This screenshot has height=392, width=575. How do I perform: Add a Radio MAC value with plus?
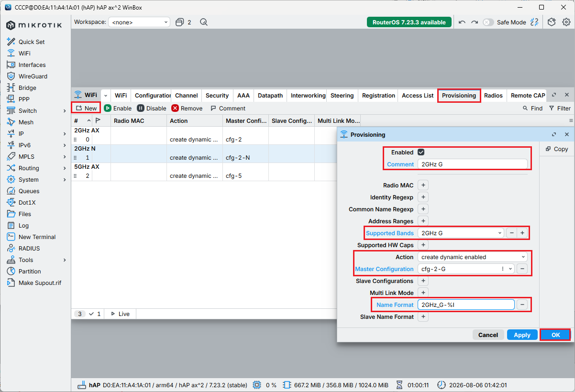coord(423,185)
